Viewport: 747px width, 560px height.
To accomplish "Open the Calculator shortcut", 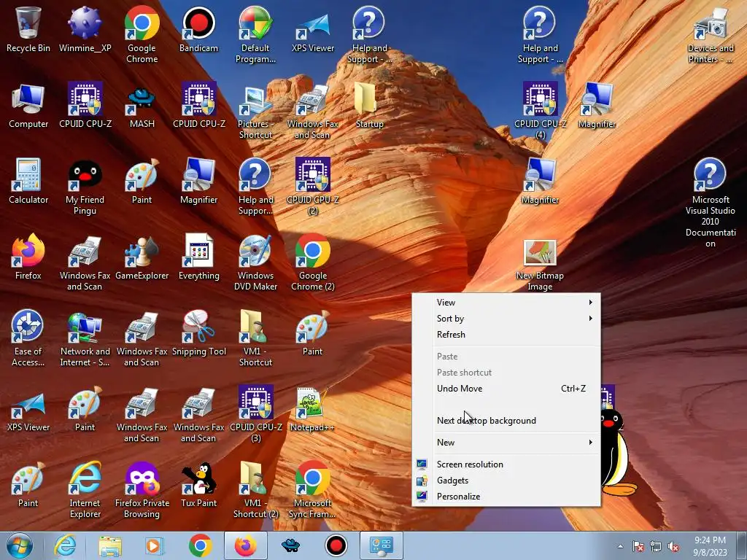I will 28,181.
